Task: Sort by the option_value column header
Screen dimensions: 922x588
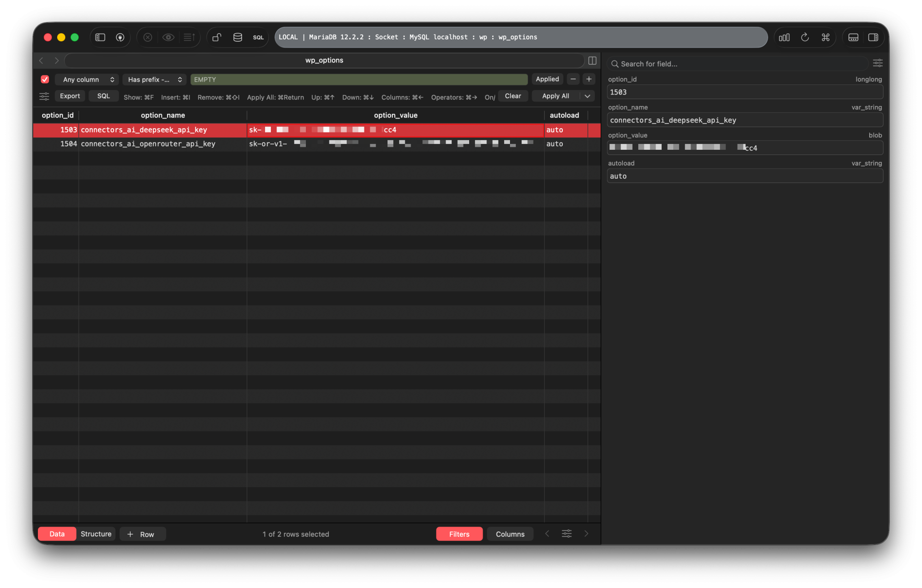Action: tap(396, 115)
